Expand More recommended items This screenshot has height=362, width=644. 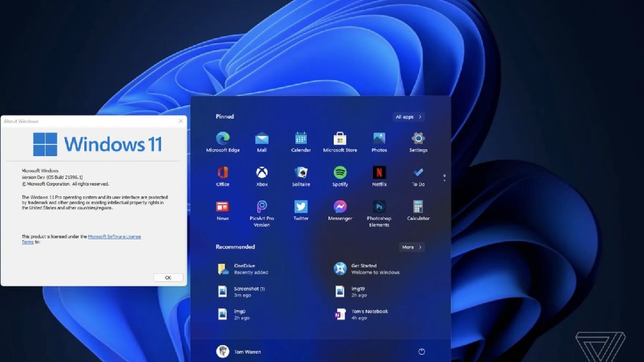click(x=411, y=247)
